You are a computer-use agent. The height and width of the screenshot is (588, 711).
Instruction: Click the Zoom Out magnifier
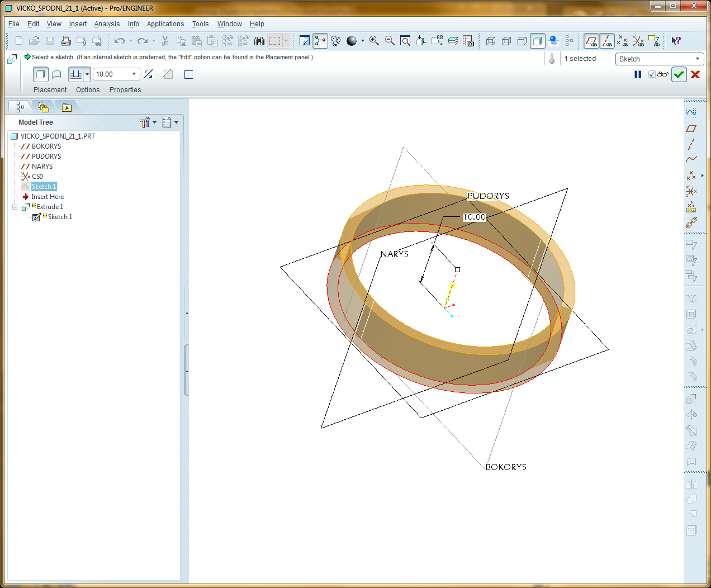point(390,41)
